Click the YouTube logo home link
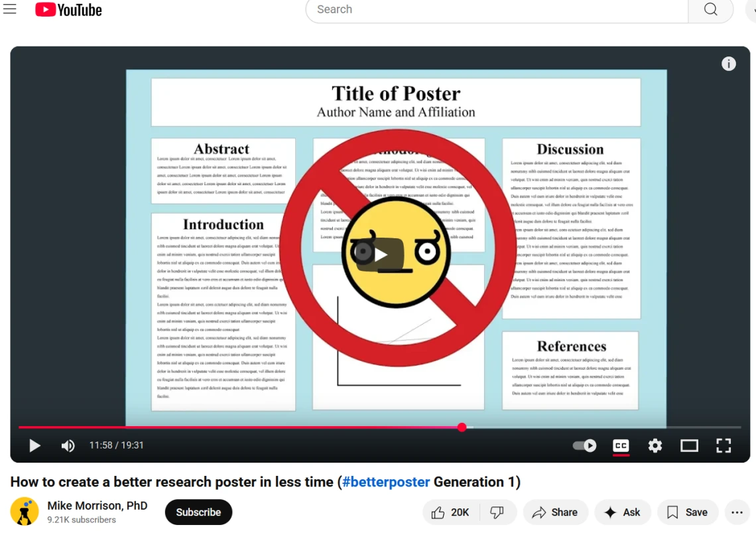The width and height of the screenshot is (756, 533). click(x=68, y=10)
